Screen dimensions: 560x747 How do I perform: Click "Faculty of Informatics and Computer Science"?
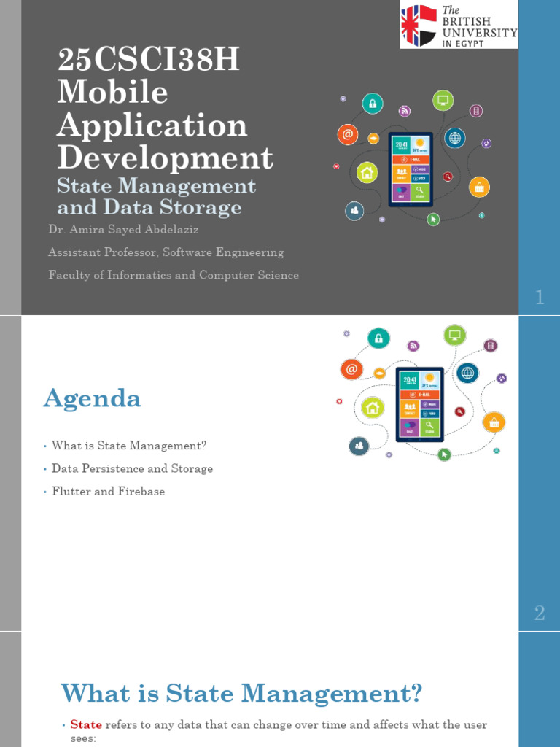pyautogui.click(x=174, y=275)
